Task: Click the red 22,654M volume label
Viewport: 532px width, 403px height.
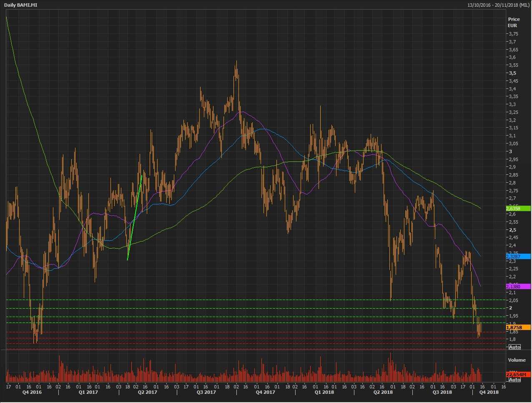Action: tap(518, 375)
